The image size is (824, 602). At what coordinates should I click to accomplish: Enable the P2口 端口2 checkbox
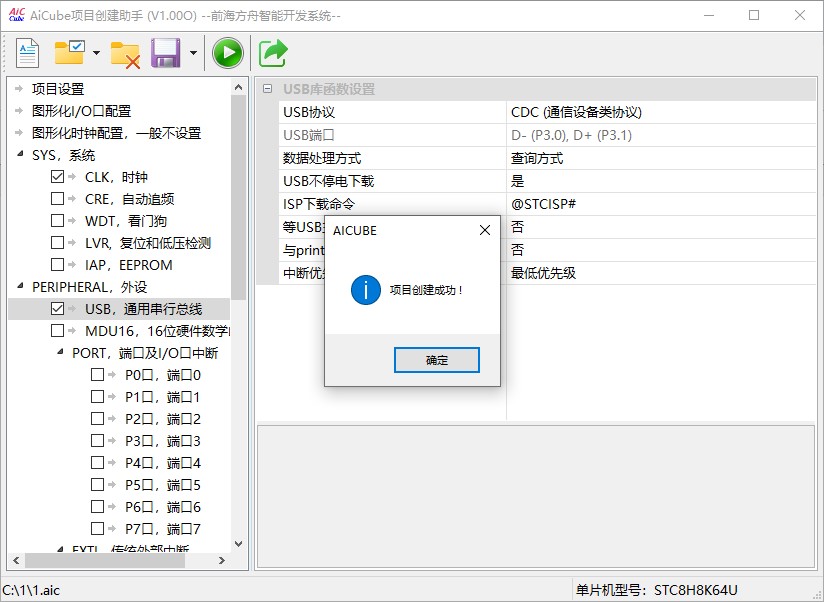point(97,419)
